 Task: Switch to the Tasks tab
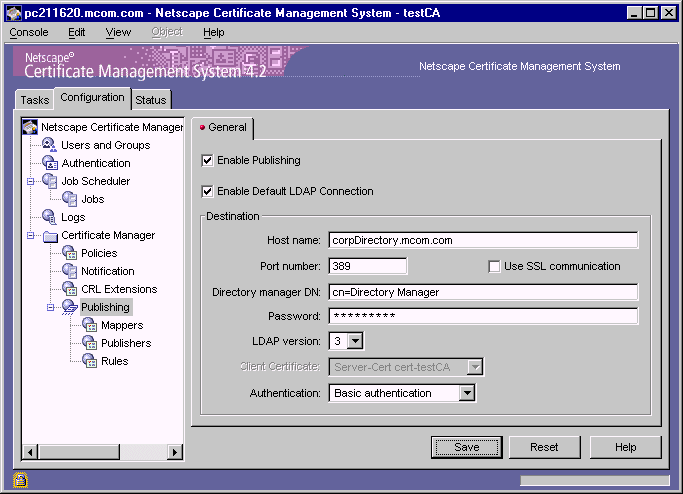[x=34, y=100]
